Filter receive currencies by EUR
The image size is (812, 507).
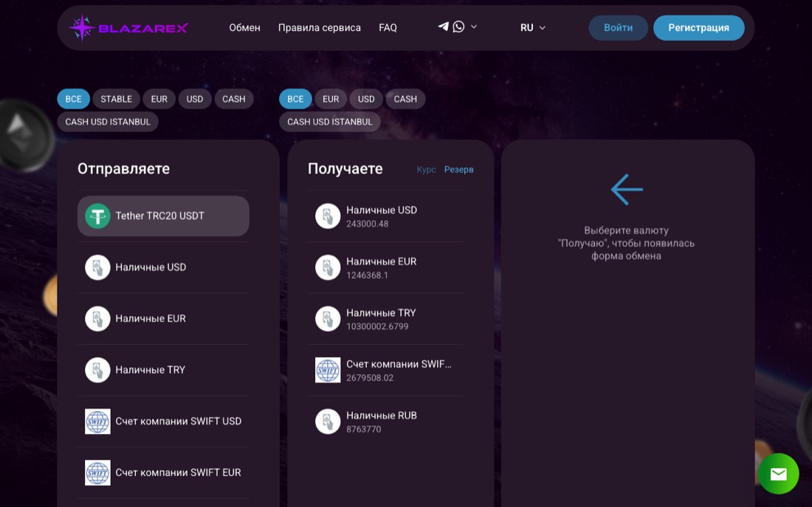pos(331,99)
